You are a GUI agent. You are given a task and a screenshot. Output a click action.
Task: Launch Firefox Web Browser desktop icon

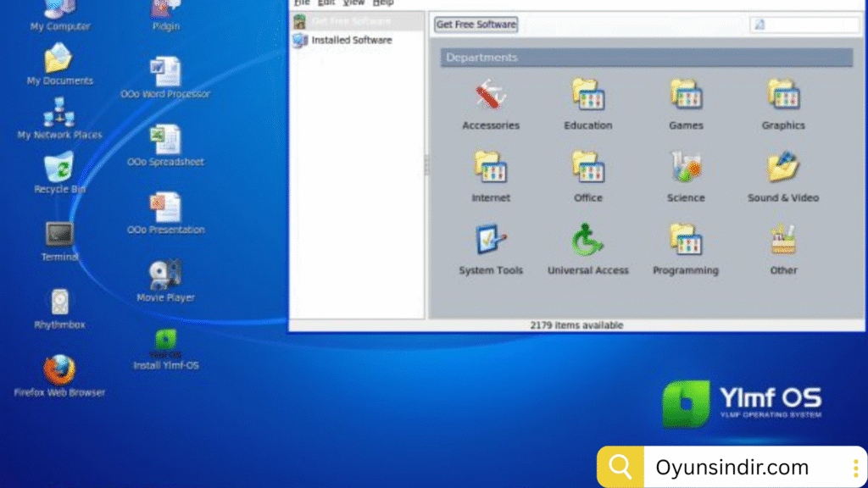(59, 371)
